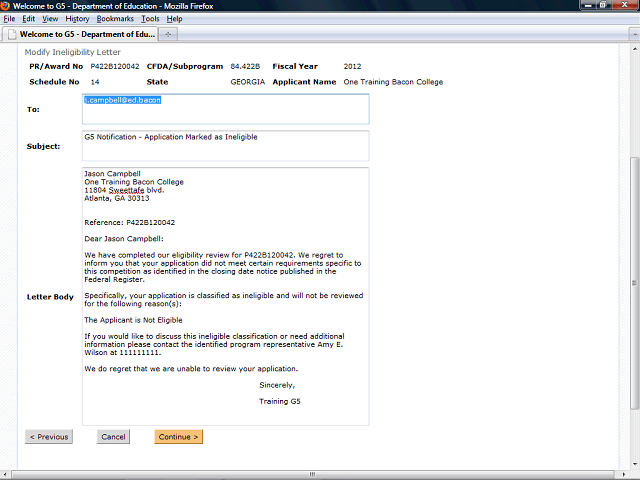This screenshot has width=640, height=480.
Task: Open the View menu
Action: (x=50, y=19)
